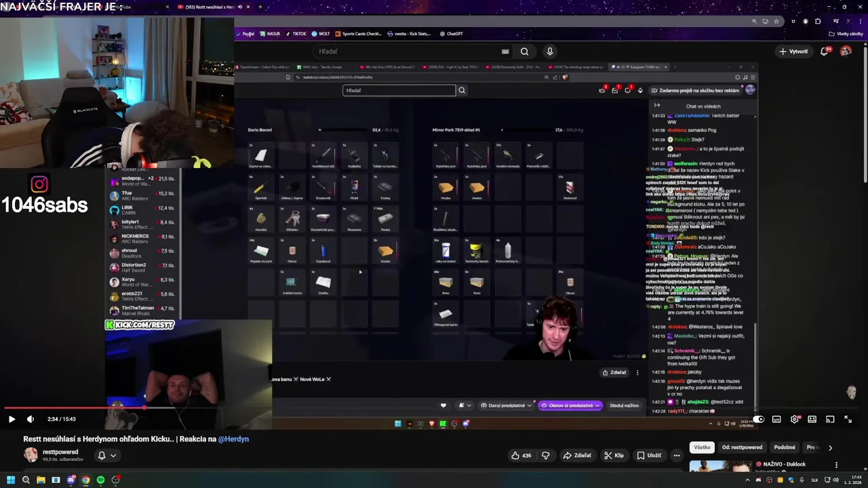Open the @Herdyn channel link in the title

pyautogui.click(x=233, y=439)
